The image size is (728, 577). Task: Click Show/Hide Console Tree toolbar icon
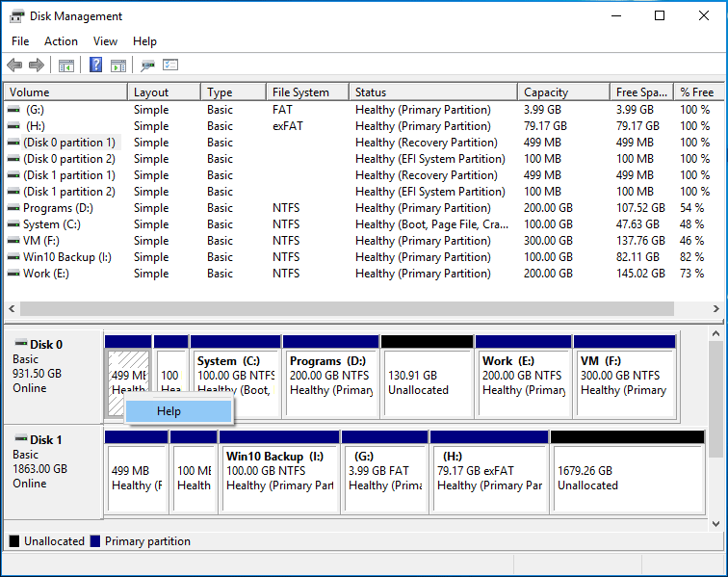[x=66, y=66]
